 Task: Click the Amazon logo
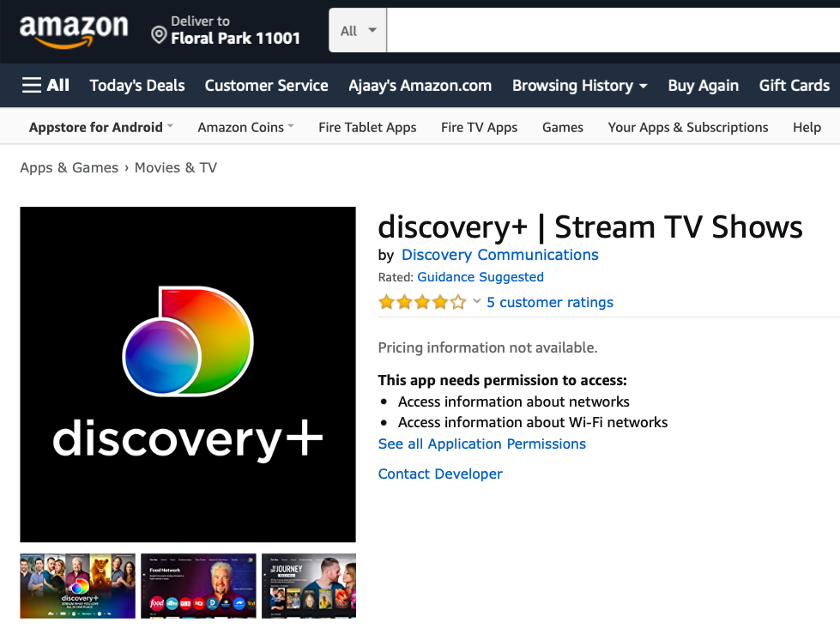74,31
